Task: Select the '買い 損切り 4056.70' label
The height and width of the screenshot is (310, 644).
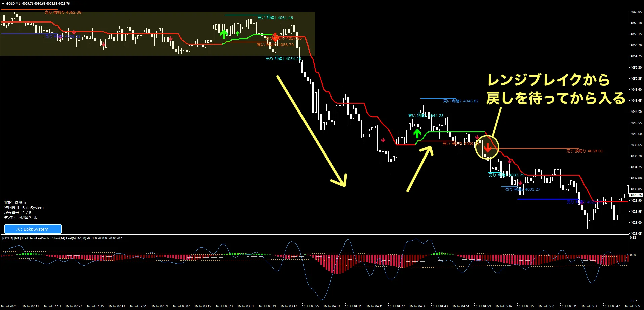Action: coord(275,45)
